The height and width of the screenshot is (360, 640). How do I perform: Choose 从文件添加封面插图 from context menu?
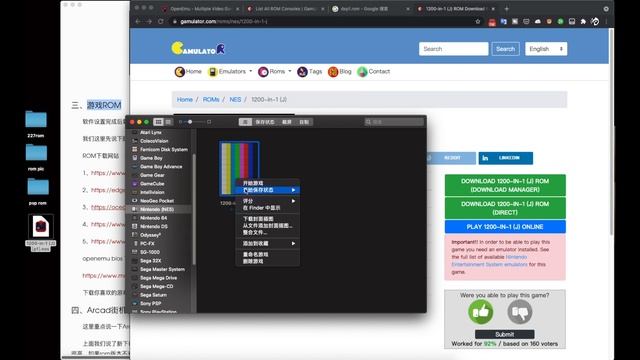[267, 225]
